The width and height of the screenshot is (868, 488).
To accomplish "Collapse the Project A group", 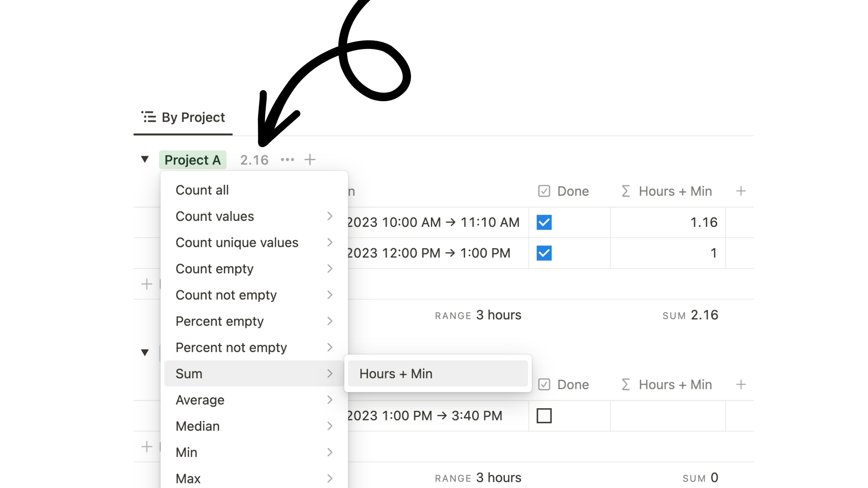I will click(x=145, y=159).
